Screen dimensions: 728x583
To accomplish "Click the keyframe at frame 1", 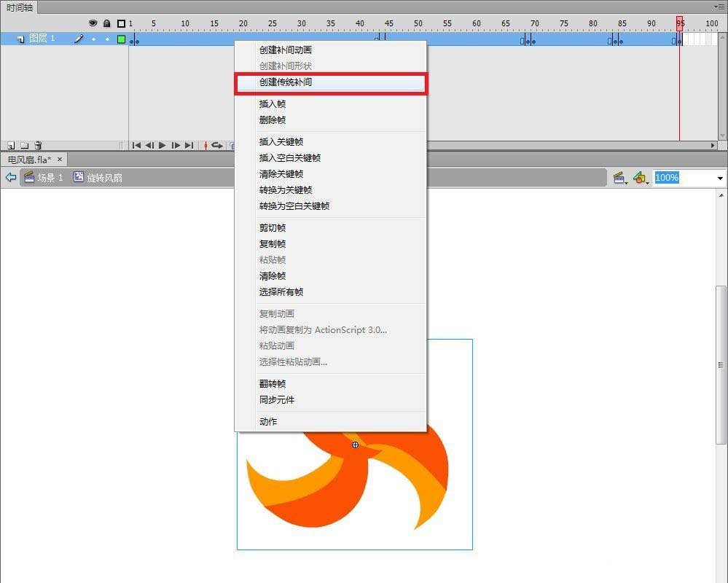I will [x=132, y=41].
